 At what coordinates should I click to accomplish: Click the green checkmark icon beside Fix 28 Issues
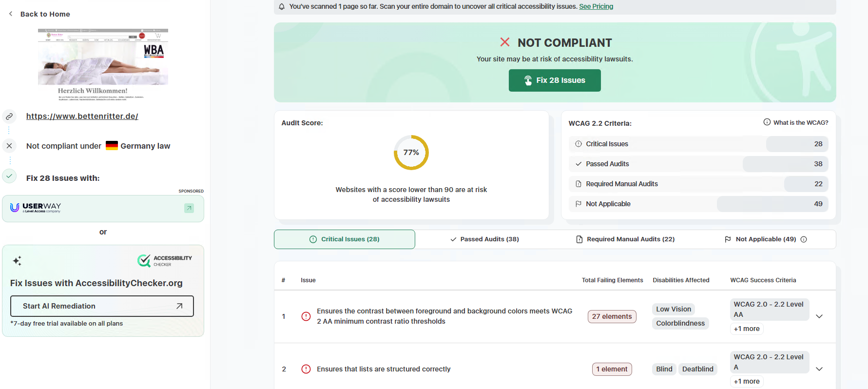pos(9,176)
